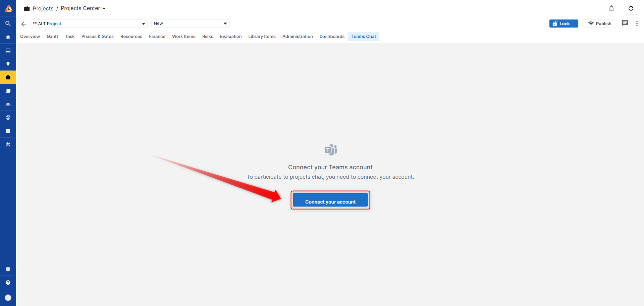The height and width of the screenshot is (306, 644).
Task: Open the home icon in the sidebar
Action: (8, 37)
